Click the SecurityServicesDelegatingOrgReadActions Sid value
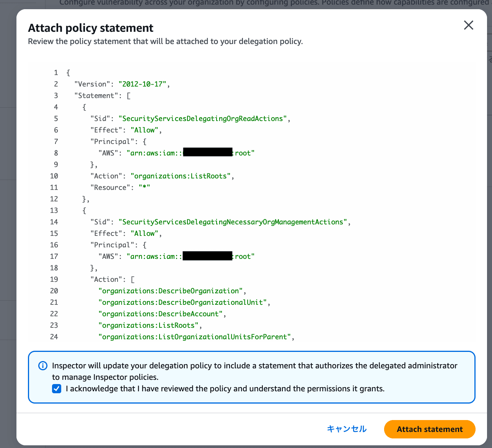The image size is (492, 448). pos(203,119)
